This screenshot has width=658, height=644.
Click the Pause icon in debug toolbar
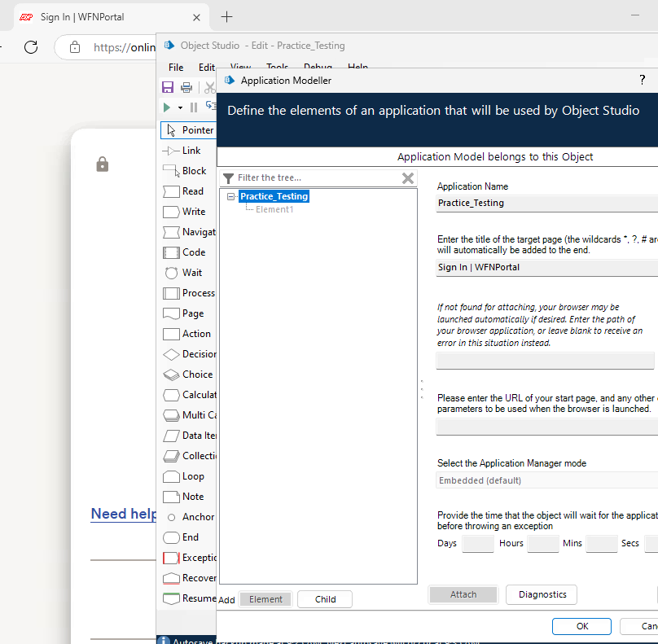point(194,107)
